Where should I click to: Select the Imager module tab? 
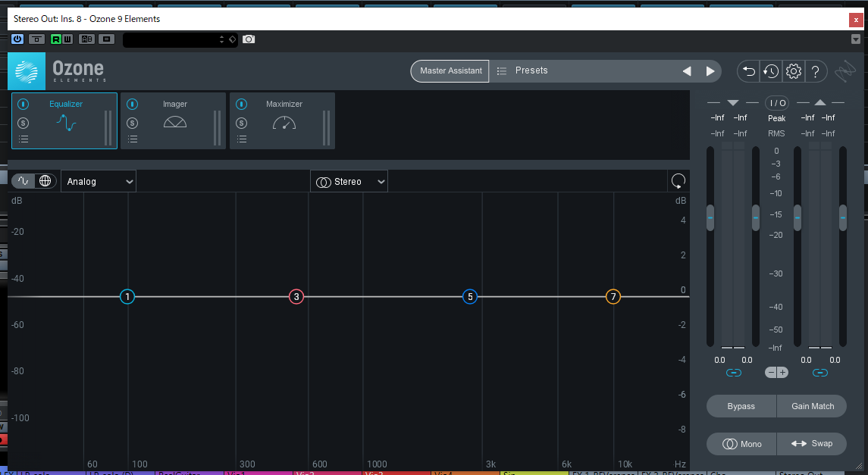point(174,120)
